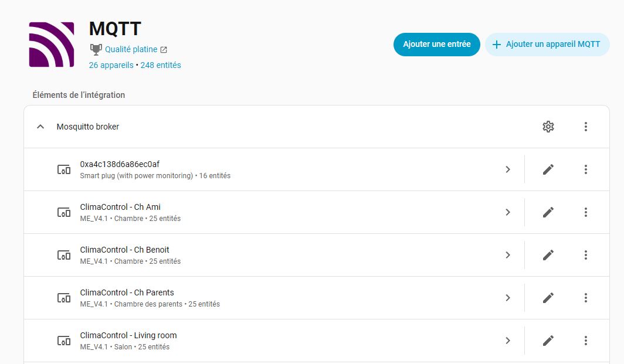Open the 26 appareils link
Screen dimensions: 624x364
[111, 65]
